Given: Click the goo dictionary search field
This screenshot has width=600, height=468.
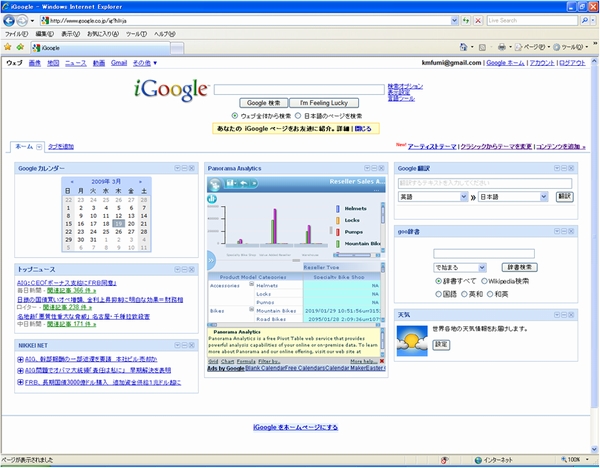Looking at the screenshot, I should tap(484, 253).
